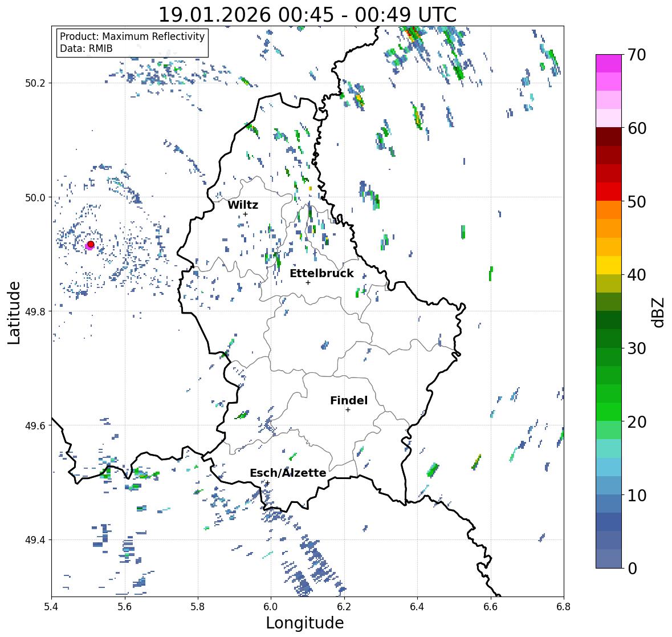The height and width of the screenshot is (637, 672).
Task: Click the 5.6 longitude tick label
Action: 125,606
